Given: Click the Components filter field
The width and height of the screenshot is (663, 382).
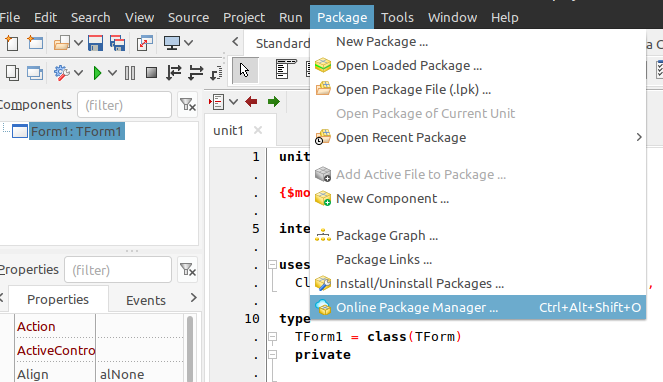Looking at the screenshot, I should coord(124,104).
